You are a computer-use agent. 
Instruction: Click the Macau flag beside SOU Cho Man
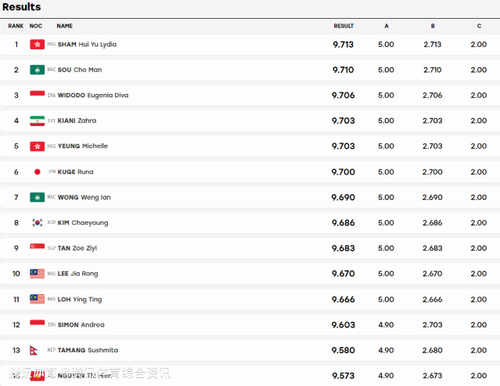click(37, 70)
